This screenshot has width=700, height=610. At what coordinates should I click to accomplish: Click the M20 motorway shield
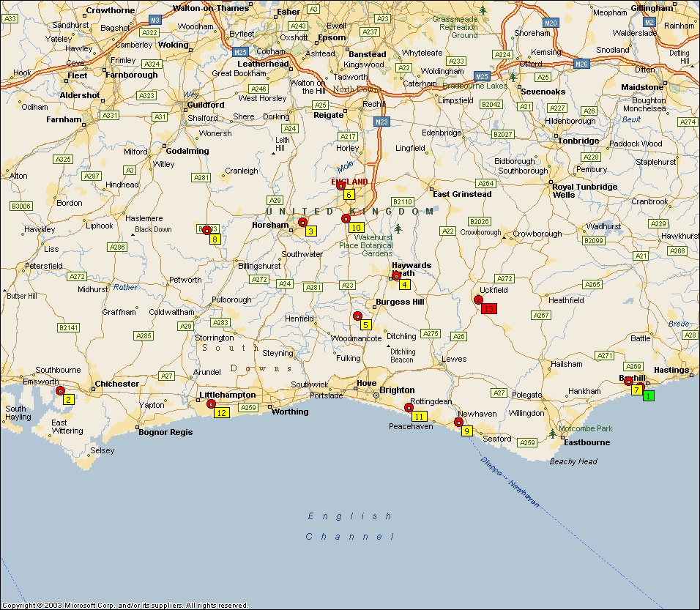tap(551, 23)
